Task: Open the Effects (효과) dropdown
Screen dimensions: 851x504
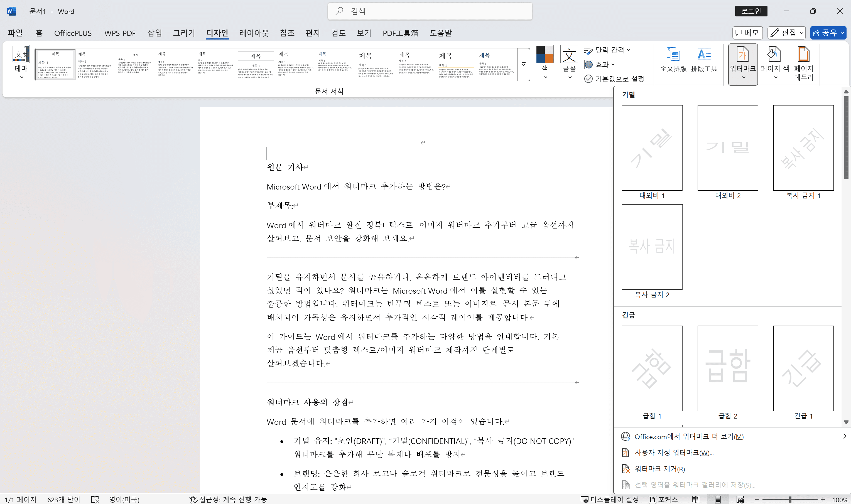Action: point(600,64)
